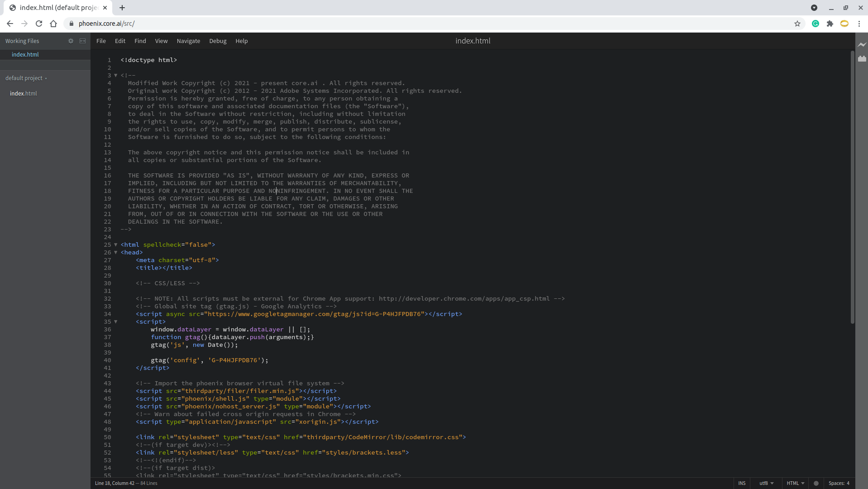Collapse the comment block at line 3
The width and height of the screenshot is (868, 489).
[115, 76]
